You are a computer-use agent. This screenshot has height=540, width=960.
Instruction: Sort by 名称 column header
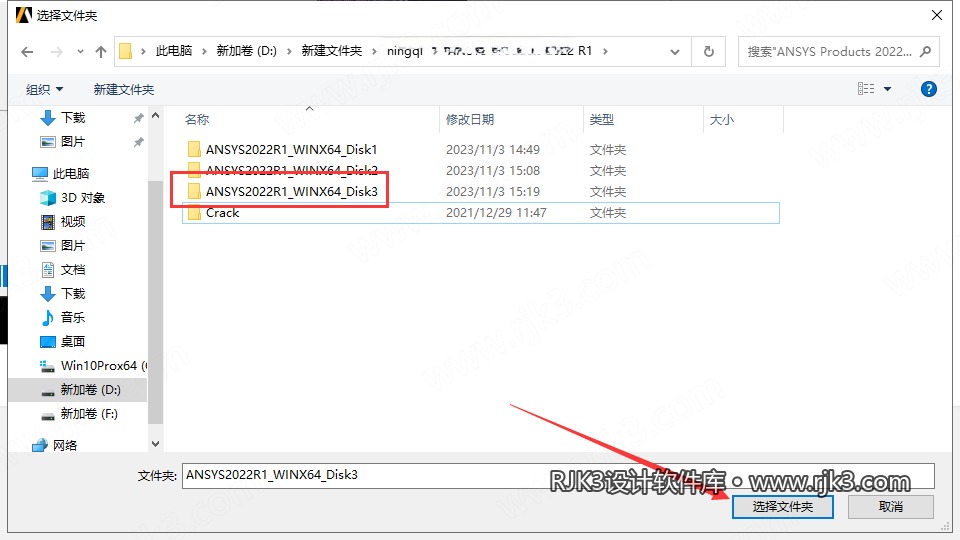click(197, 119)
